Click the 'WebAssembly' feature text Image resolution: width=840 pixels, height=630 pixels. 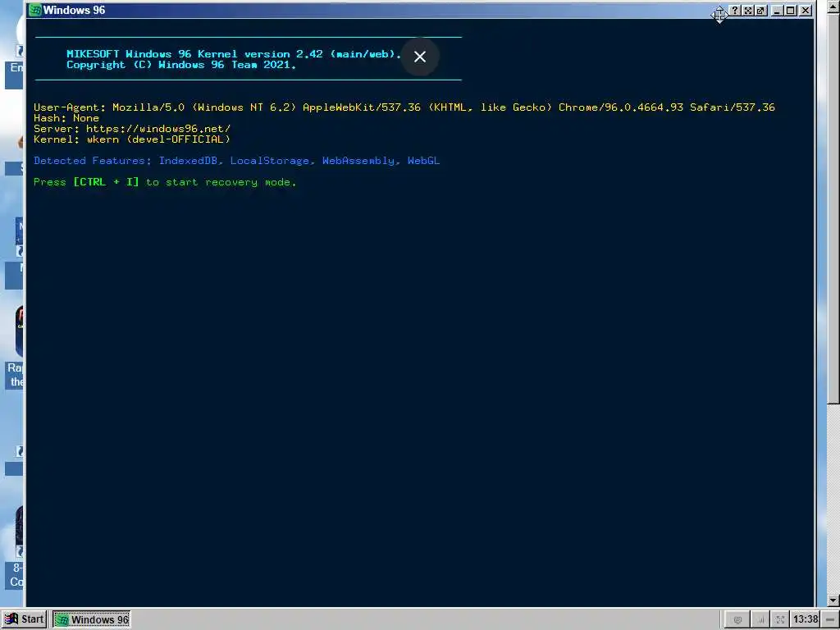point(358,161)
